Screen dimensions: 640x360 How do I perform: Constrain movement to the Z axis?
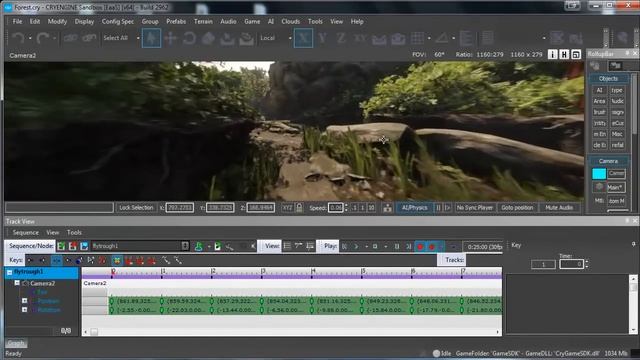click(x=341, y=38)
